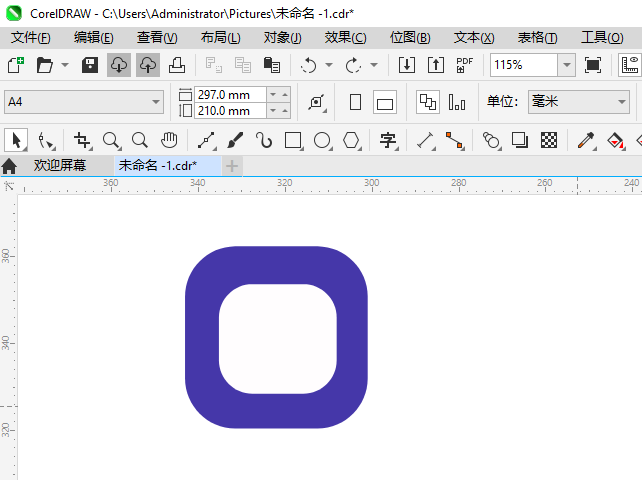Apply layout to all pages icon
Viewport: 642px width, 480px height.
click(428, 102)
